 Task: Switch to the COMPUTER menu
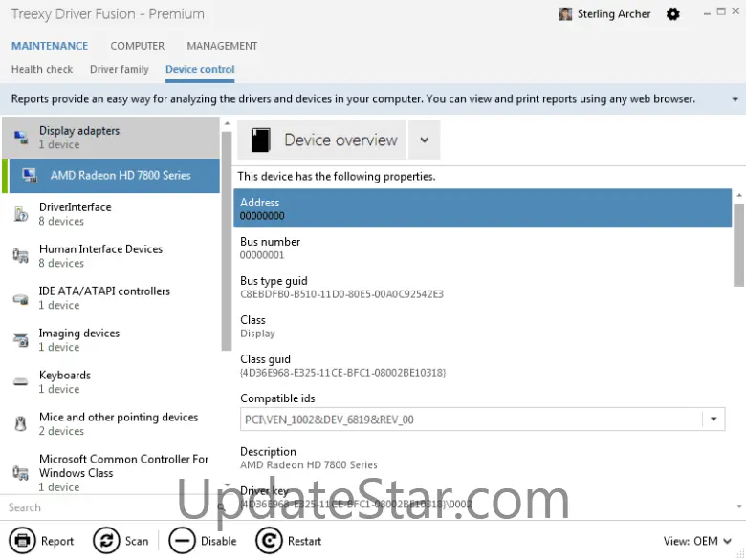pos(138,46)
